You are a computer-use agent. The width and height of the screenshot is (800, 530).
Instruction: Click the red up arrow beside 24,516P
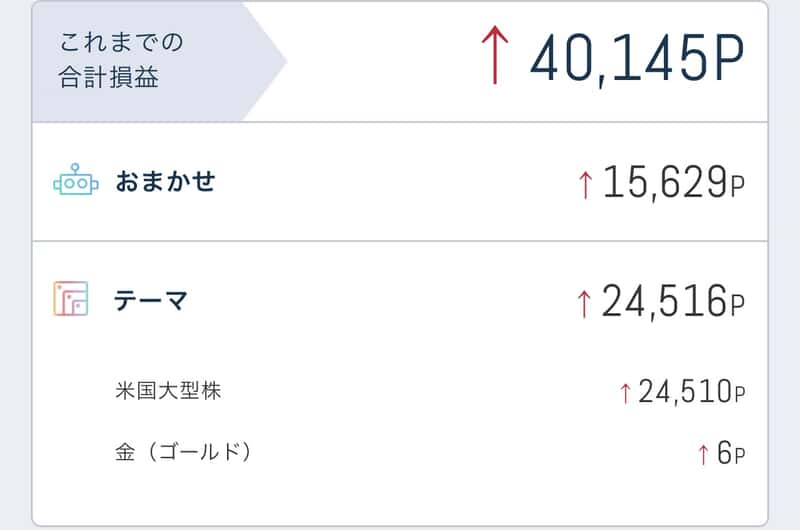tap(584, 304)
